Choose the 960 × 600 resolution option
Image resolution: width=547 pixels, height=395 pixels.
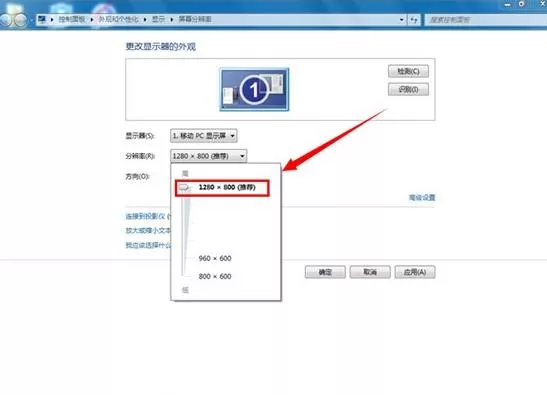[215, 258]
